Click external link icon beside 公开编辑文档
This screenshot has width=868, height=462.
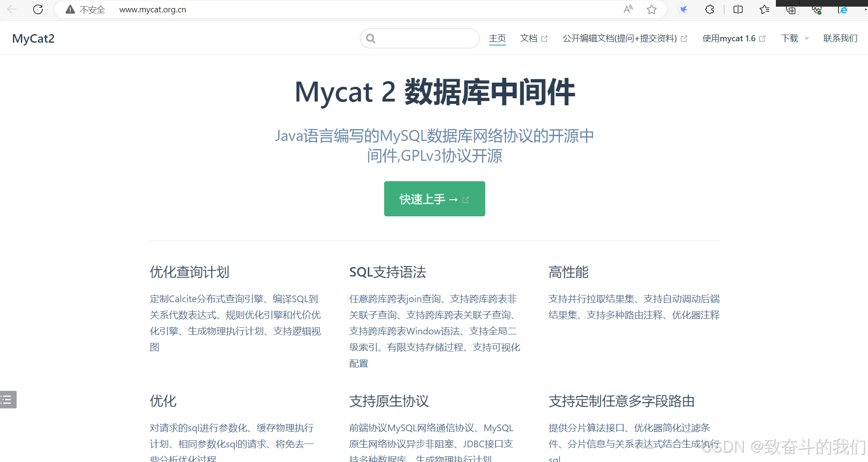(x=684, y=39)
